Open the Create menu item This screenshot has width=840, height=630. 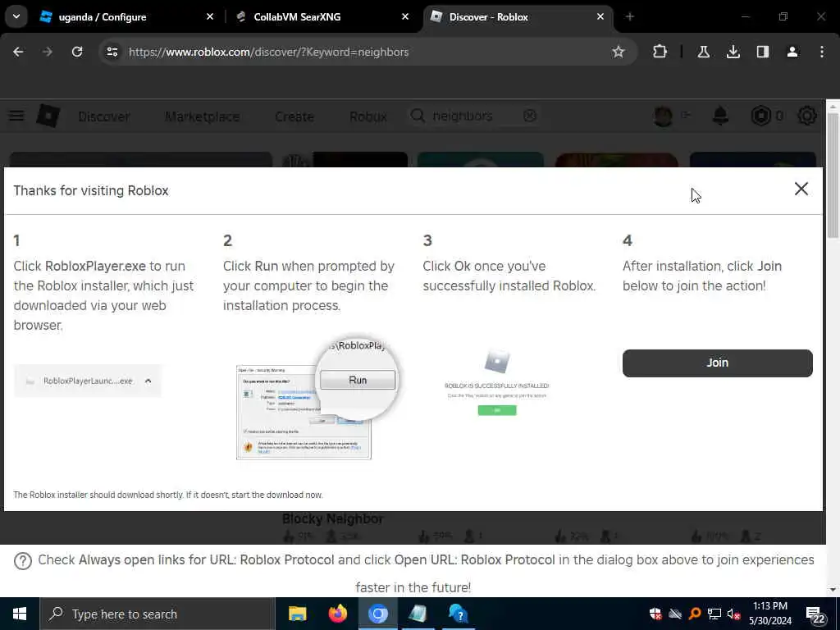click(x=294, y=116)
